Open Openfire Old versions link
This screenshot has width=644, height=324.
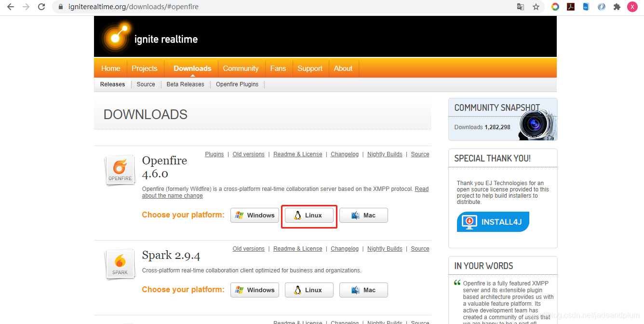coord(249,154)
